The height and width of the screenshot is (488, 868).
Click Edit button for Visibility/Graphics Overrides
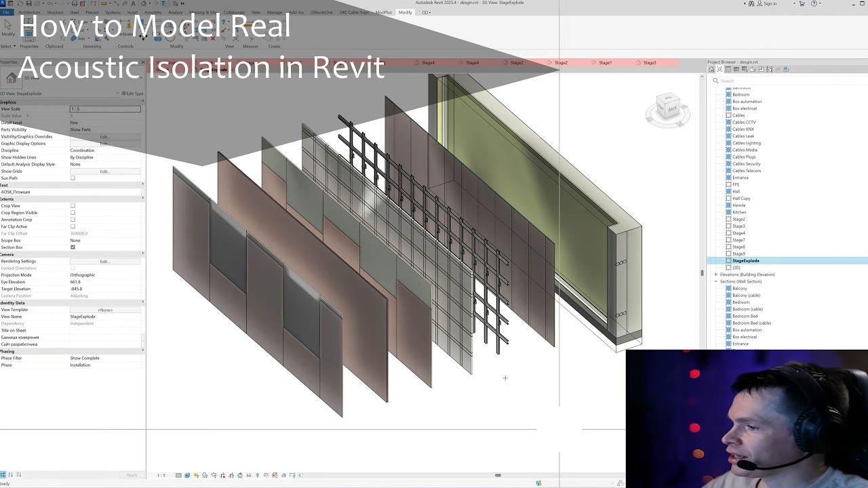(x=104, y=136)
